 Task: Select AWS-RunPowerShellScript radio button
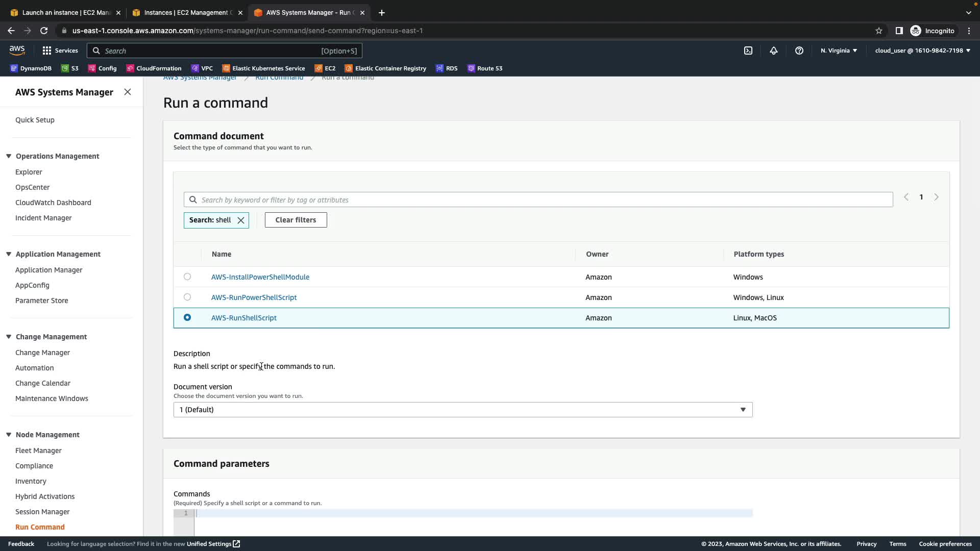click(x=187, y=297)
